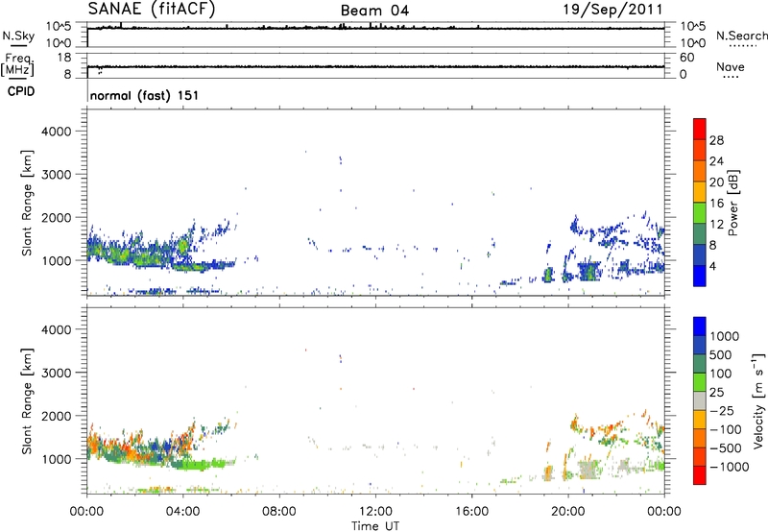Click the "Nave" legend label

[x=731, y=66]
